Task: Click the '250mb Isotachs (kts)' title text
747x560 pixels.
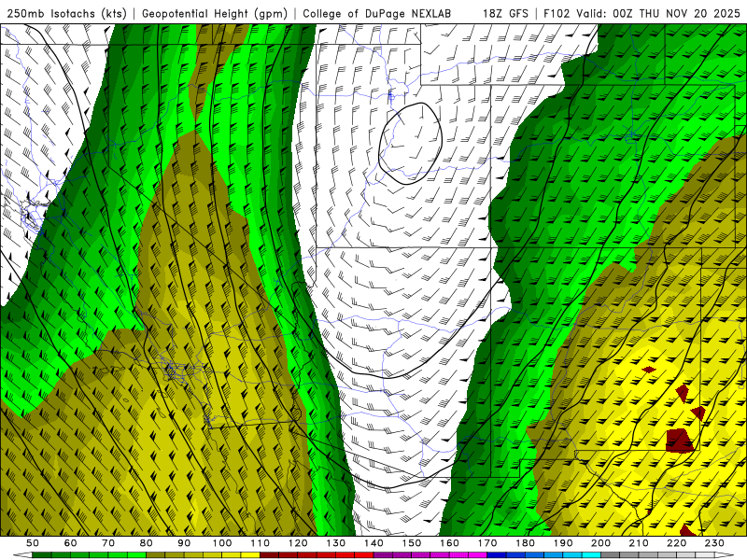Action: [66, 13]
